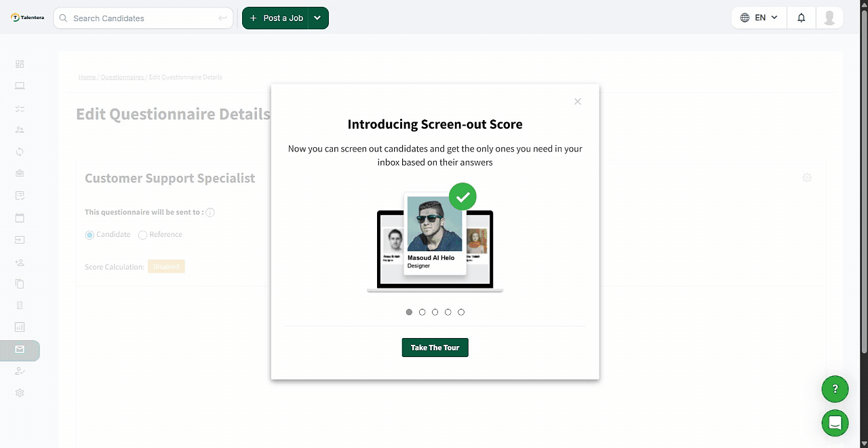Expand the Post a Job dropdown arrow

317,18
